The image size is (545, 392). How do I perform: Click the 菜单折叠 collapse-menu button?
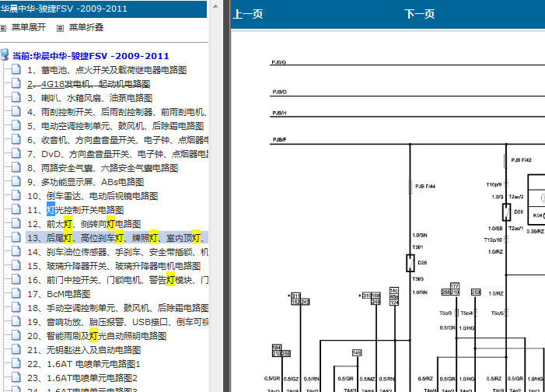click(86, 27)
